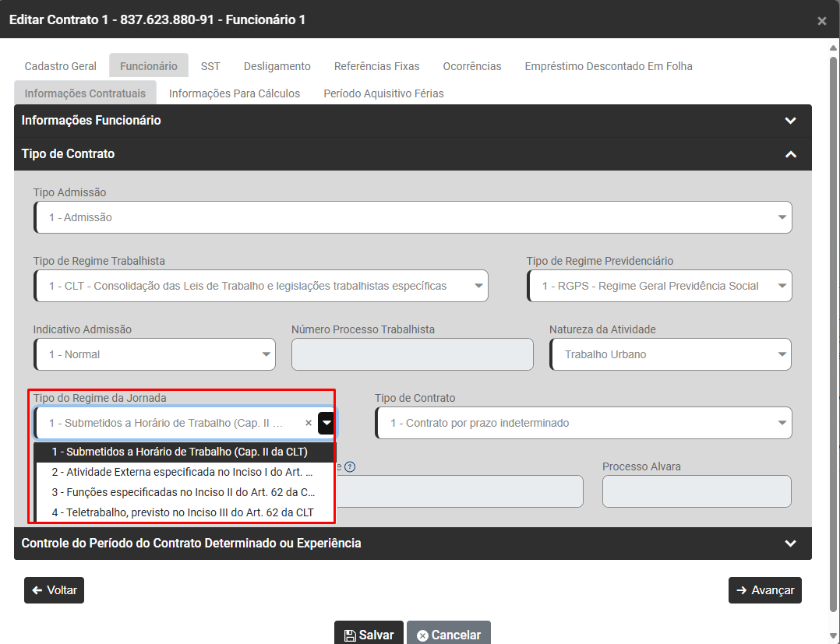Expand Controle do Período do Contrato section

tap(790, 544)
